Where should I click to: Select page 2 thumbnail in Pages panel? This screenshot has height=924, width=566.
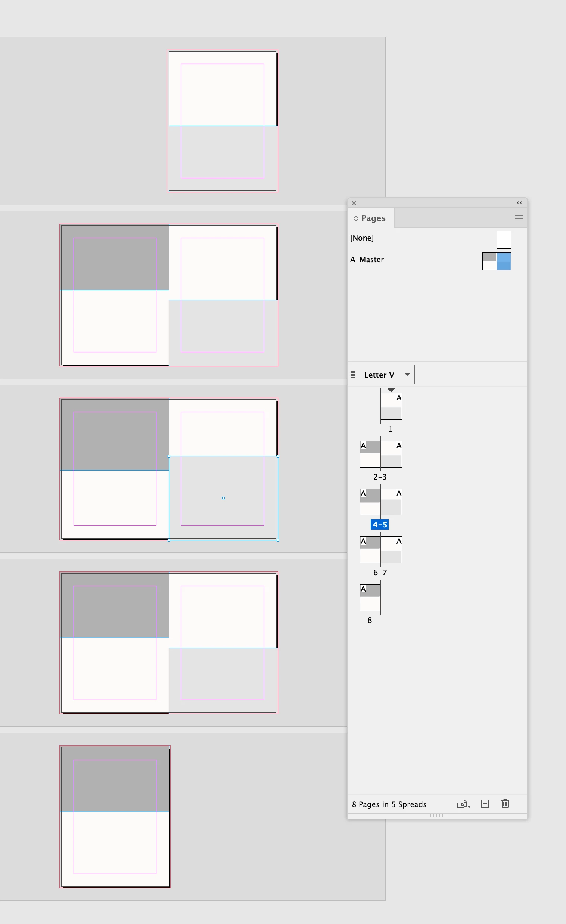(370, 454)
